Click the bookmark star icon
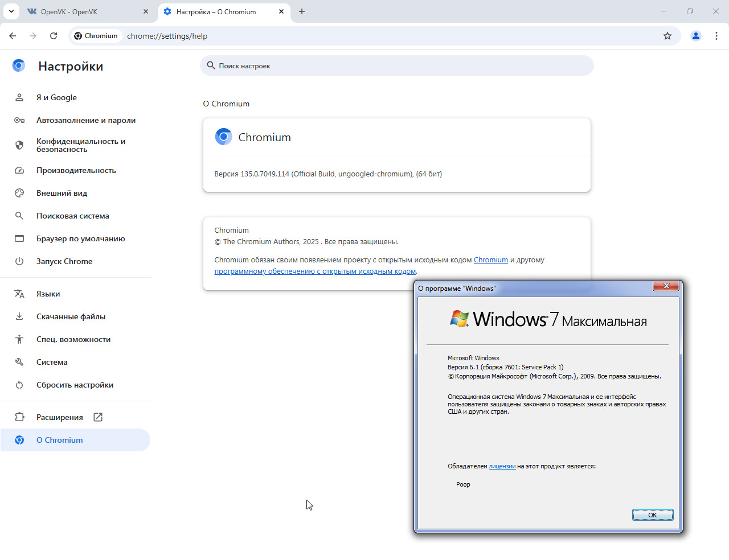 click(x=667, y=36)
